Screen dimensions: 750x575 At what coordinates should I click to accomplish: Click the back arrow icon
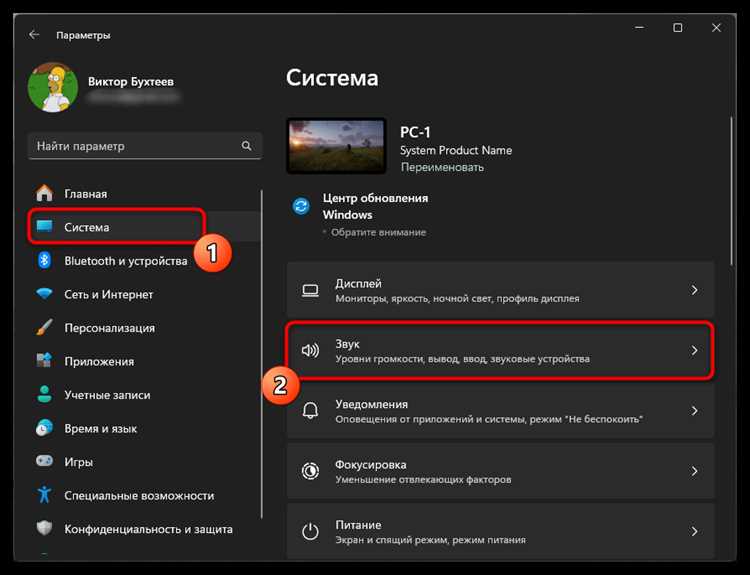pos(33,34)
